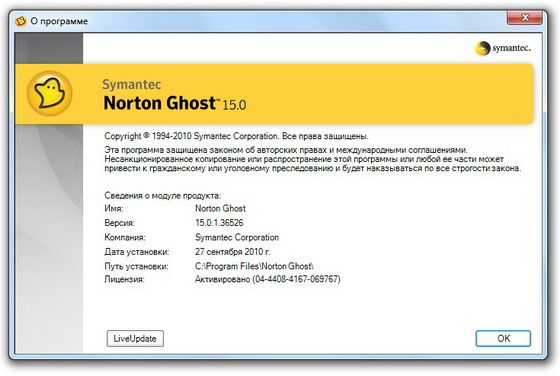Viewport: 560px width, 376px height.
Task: Select the version value 15.0.1.36526
Action: [219, 223]
